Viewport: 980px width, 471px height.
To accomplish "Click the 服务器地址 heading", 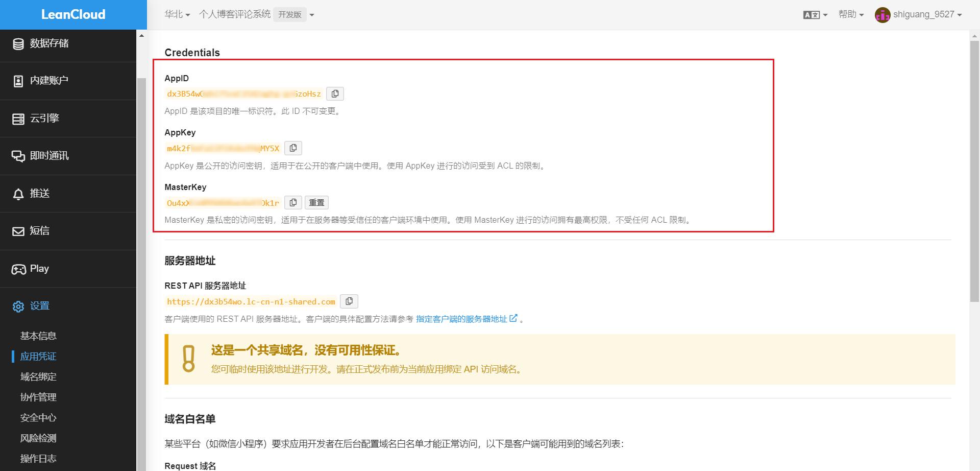I will (x=190, y=261).
